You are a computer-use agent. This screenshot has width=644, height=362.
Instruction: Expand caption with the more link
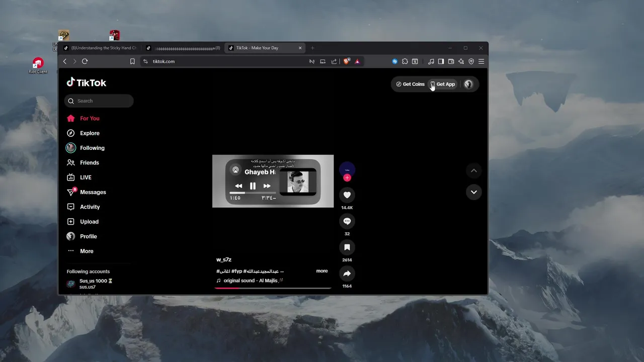[x=322, y=271]
